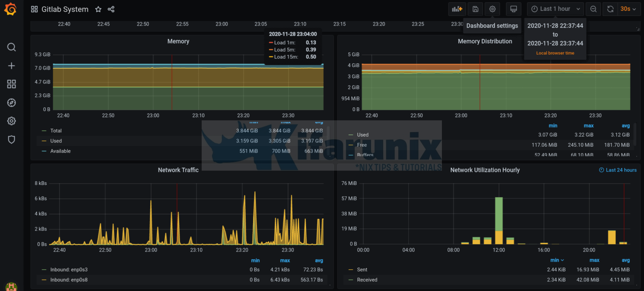
Task: Refresh the dashboard now
Action: click(610, 9)
